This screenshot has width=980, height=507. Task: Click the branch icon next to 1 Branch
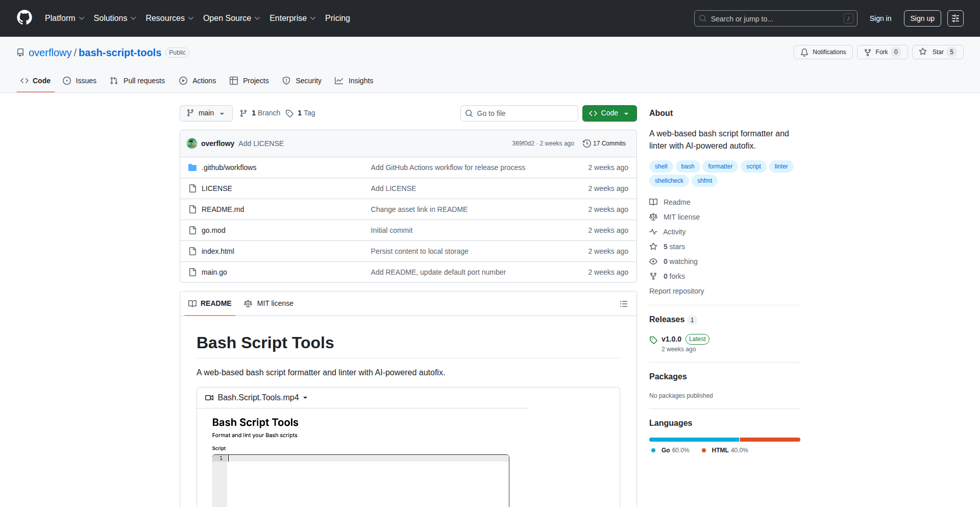(x=243, y=113)
